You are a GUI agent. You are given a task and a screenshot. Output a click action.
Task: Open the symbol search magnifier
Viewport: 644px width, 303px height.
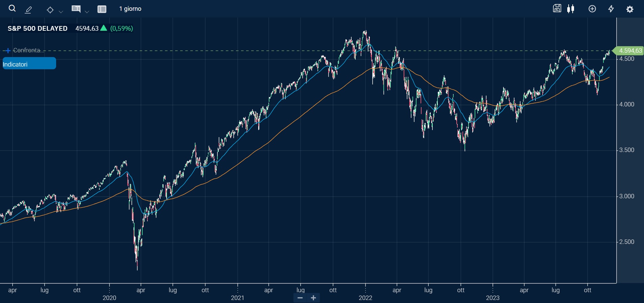(x=12, y=8)
